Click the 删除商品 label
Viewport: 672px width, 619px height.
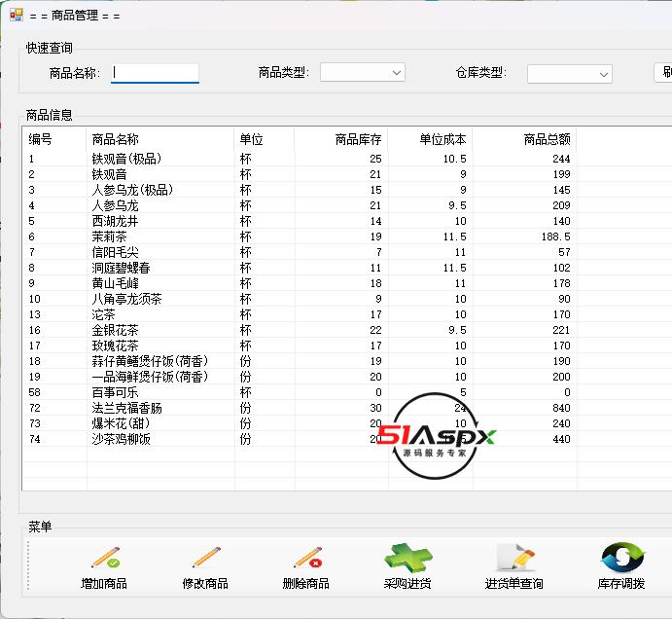[306, 583]
